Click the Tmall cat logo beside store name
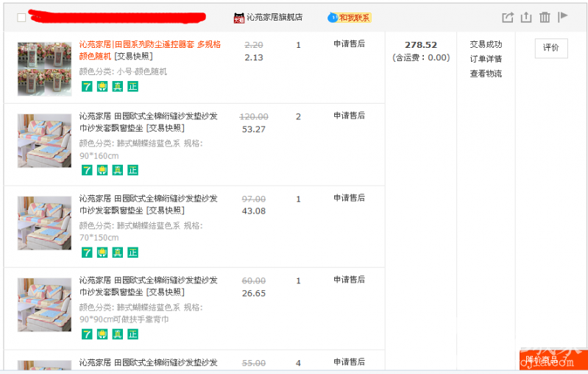This screenshot has width=588, height=374. (x=239, y=18)
